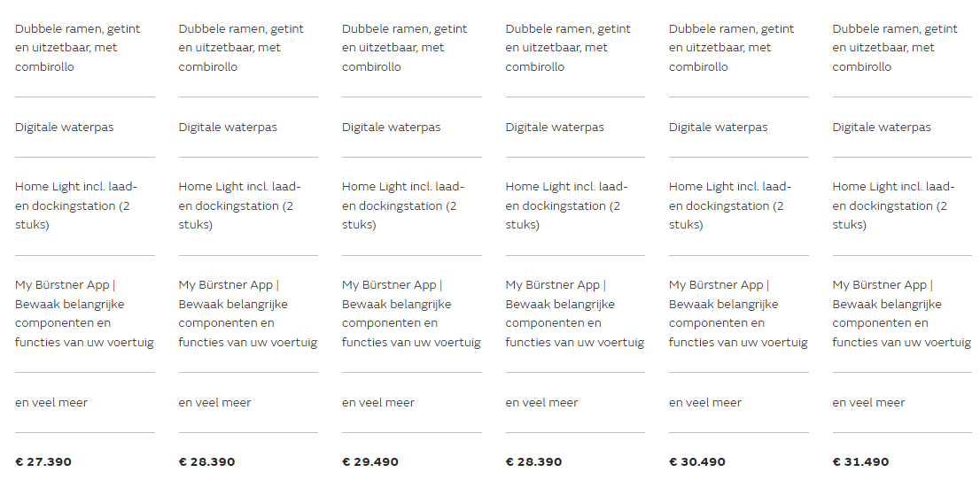Click the € 28.390 price in second column

click(x=206, y=462)
